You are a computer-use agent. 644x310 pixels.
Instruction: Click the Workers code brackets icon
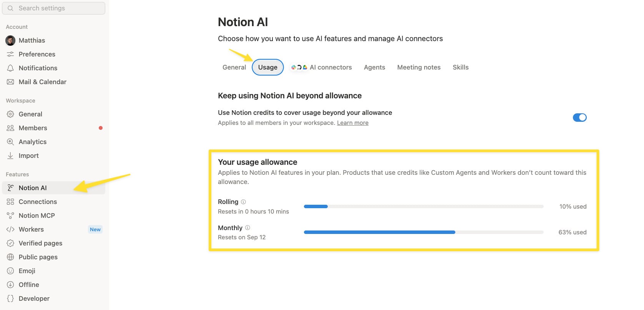click(x=10, y=229)
